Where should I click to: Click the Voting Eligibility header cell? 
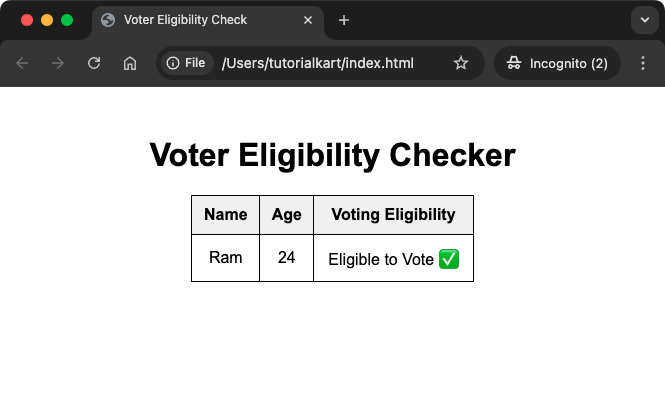click(x=394, y=215)
